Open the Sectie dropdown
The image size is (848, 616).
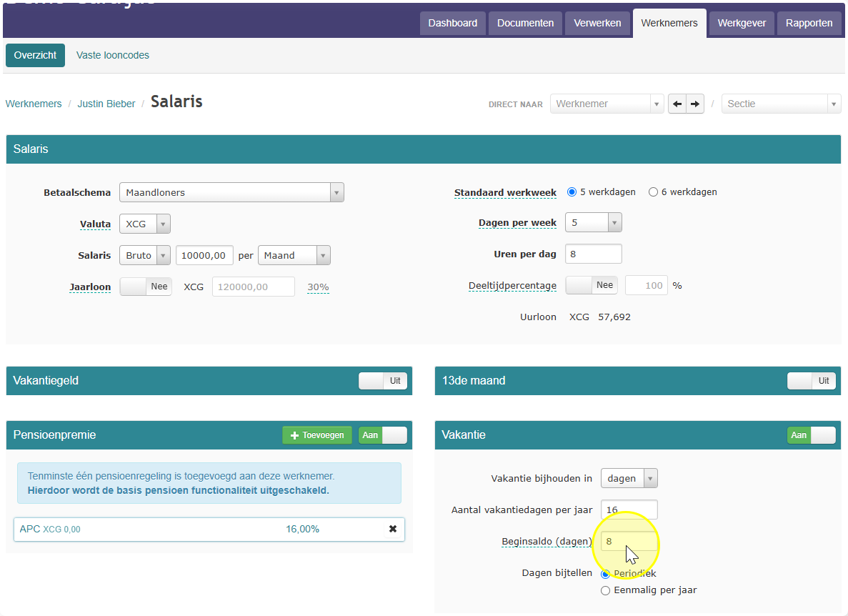pyautogui.click(x=781, y=104)
